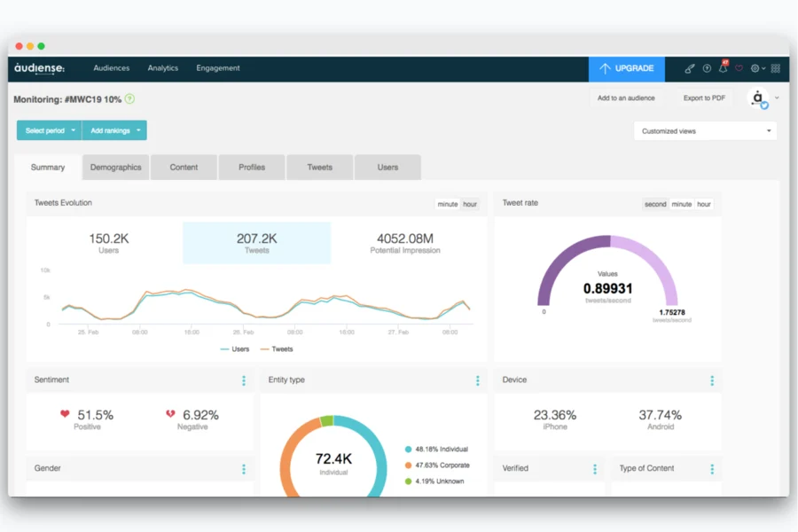Open the Engagement menu in navigation
The image size is (798, 532).
click(x=217, y=68)
